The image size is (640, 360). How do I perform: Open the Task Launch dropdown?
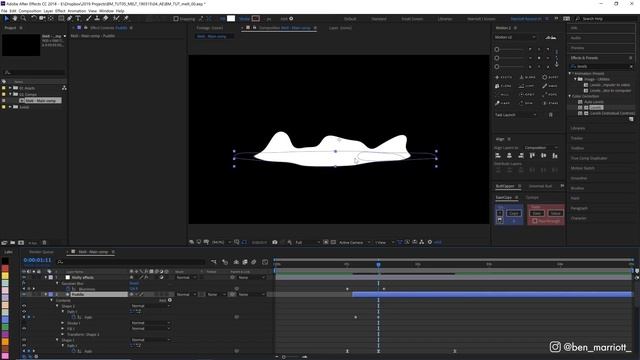pyautogui.click(x=516, y=115)
